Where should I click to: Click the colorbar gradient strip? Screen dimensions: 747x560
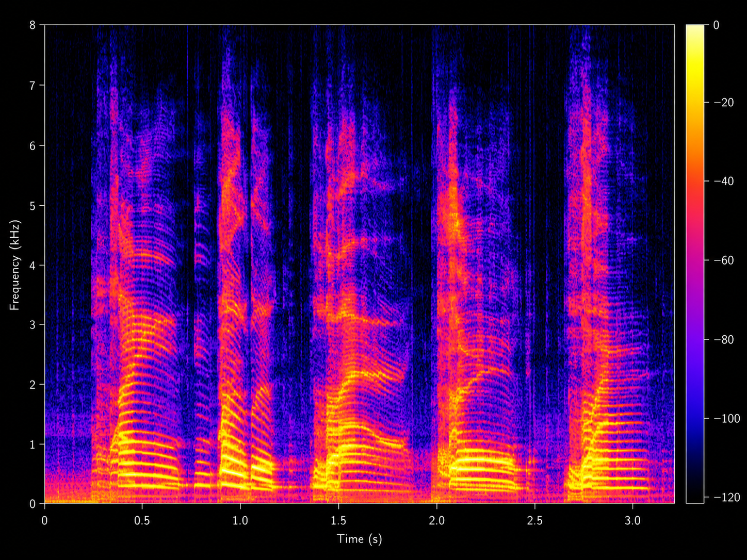[x=695, y=263]
